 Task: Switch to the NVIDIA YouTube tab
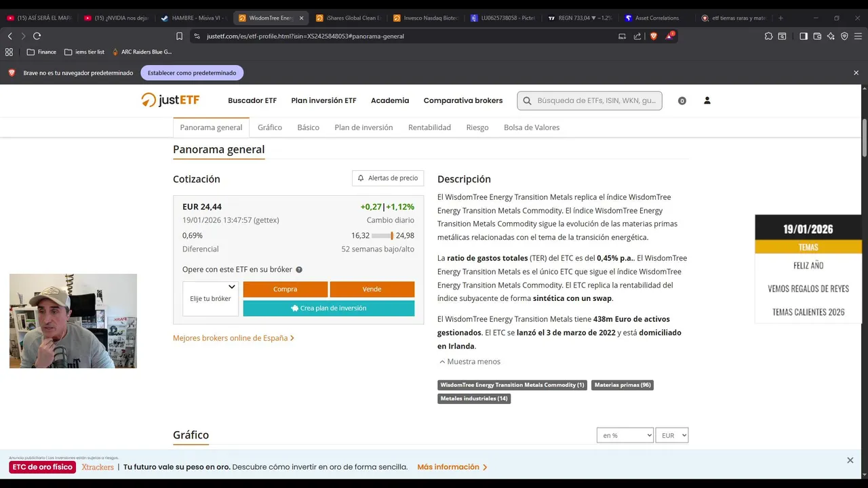(x=117, y=18)
